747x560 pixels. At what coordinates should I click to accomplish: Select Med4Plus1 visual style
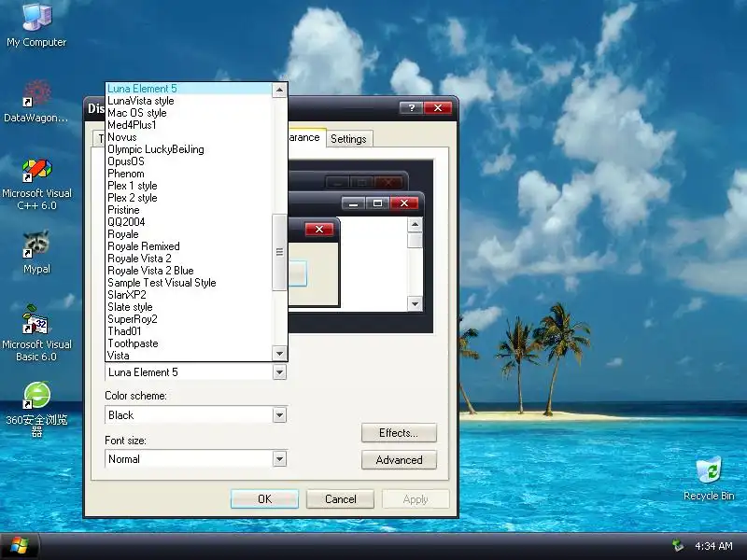coord(189,125)
